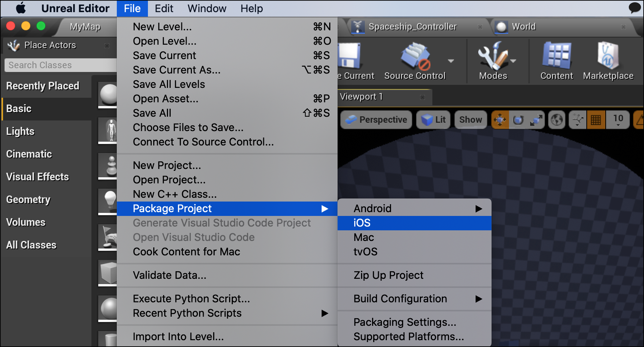Select Save All Levels menu item
Image resolution: width=644 pixels, height=347 pixels.
(x=227, y=84)
